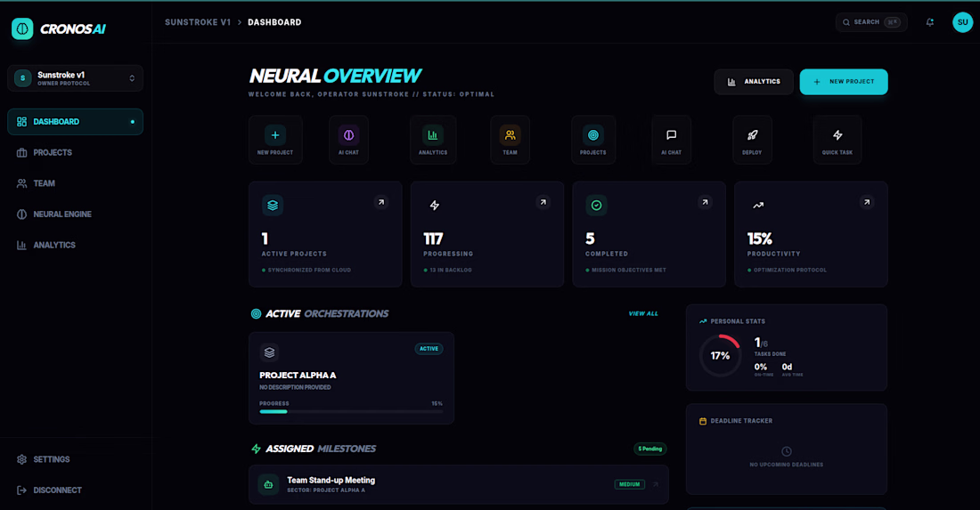Image resolution: width=980 pixels, height=510 pixels.
Task: Click the Quick Task lightning tile
Action: [837, 140]
